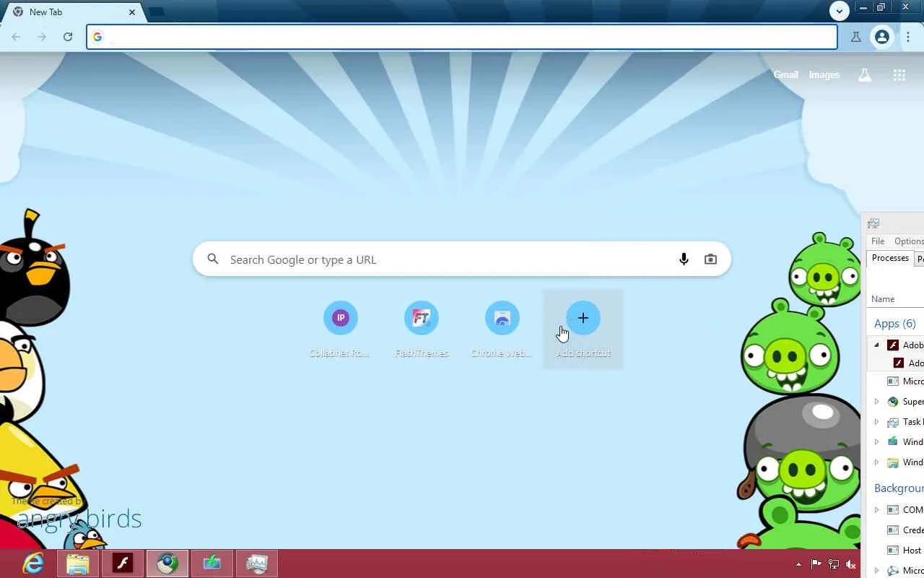Open the network icon in the system tray
The height and width of the screenshot is (578, 924).
(834, 564)
